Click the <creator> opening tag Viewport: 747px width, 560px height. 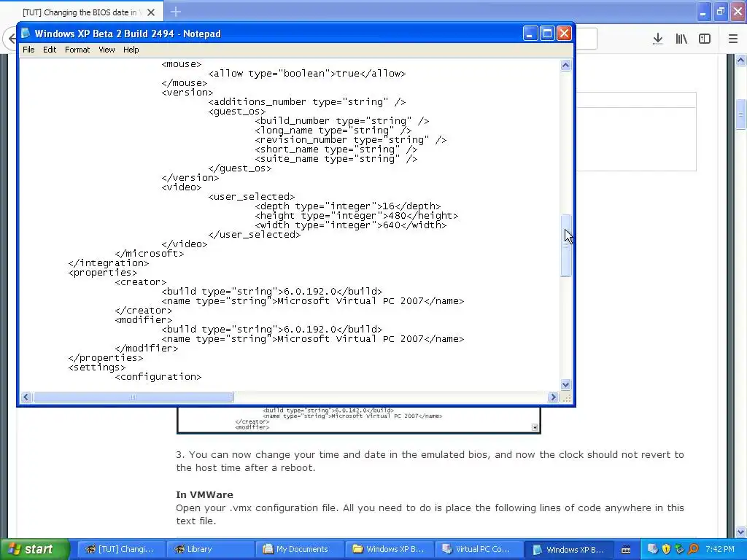141,282
